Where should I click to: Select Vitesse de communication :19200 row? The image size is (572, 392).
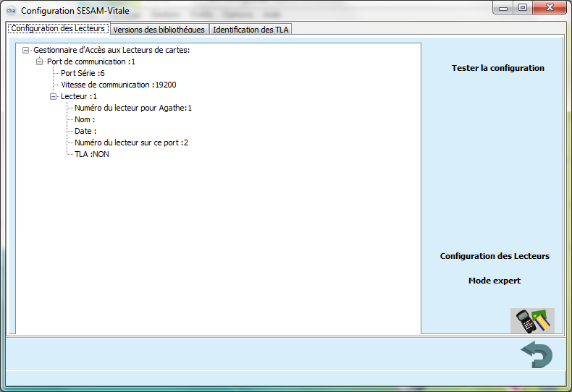point(119,85)
